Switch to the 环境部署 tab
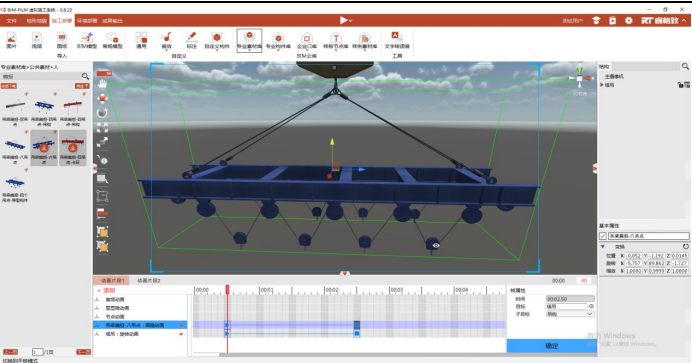 (x=87, y=21)
